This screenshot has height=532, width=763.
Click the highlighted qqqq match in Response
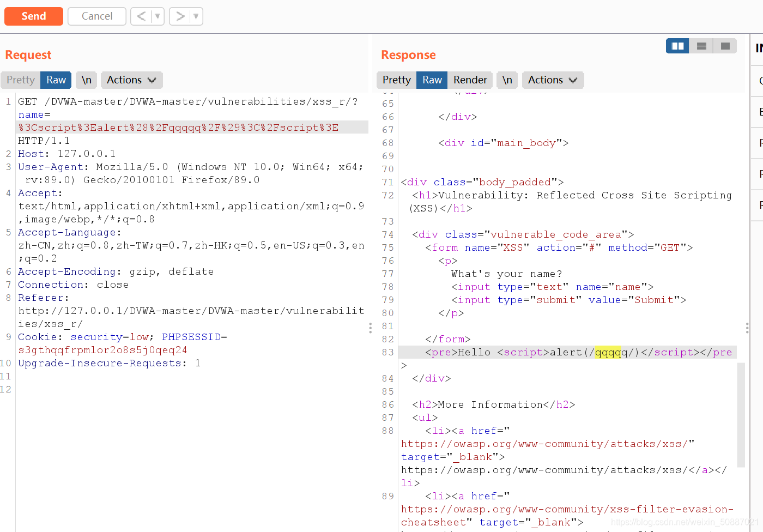(x=608, y=352)
